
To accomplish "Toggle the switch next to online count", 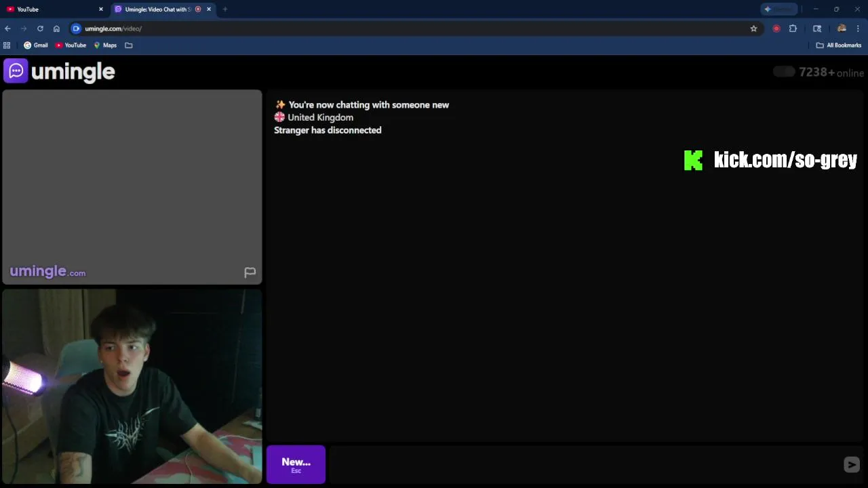I will (x=784, y=72).
